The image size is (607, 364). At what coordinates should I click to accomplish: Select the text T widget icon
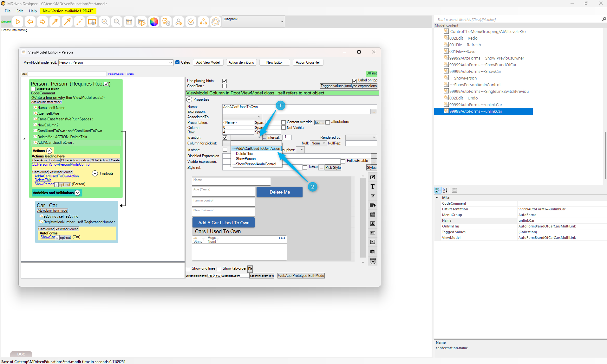point(373,187)
